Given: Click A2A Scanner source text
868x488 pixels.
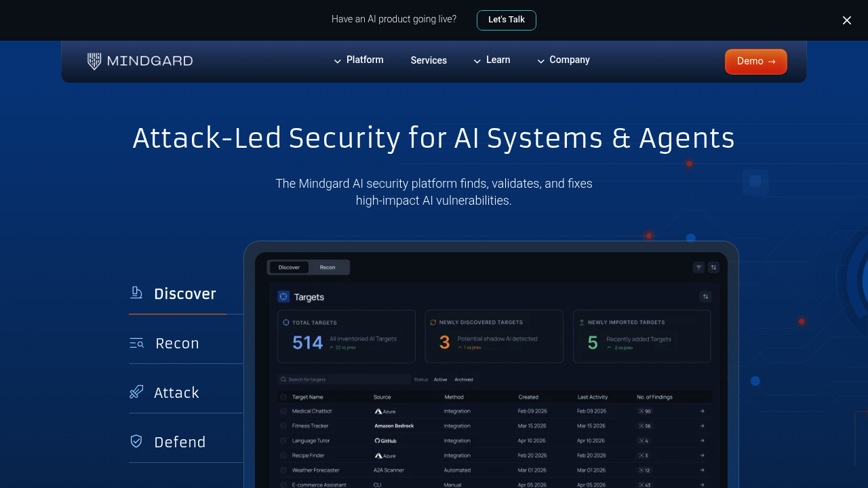Looking at the screenshot, I should 389,470.
